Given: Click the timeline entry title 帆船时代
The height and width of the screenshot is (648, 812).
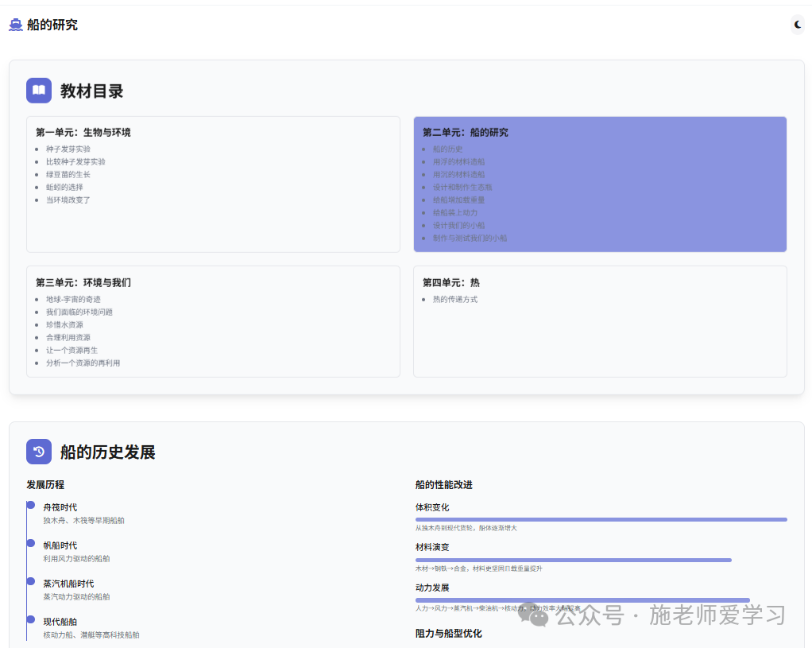Looking at the screenshot, I should [60, 545].
